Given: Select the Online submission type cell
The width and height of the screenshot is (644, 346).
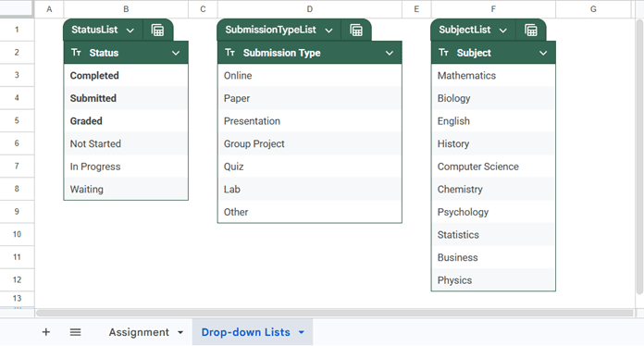Looking at the screenshot, I should point(310,76).
